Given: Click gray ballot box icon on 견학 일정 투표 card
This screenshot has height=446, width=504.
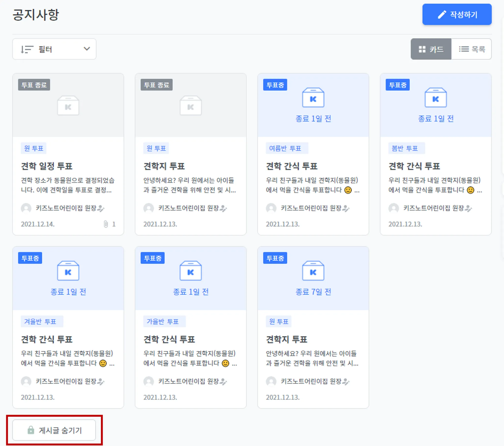Looking at the screenshot, I should click(68, 106).
